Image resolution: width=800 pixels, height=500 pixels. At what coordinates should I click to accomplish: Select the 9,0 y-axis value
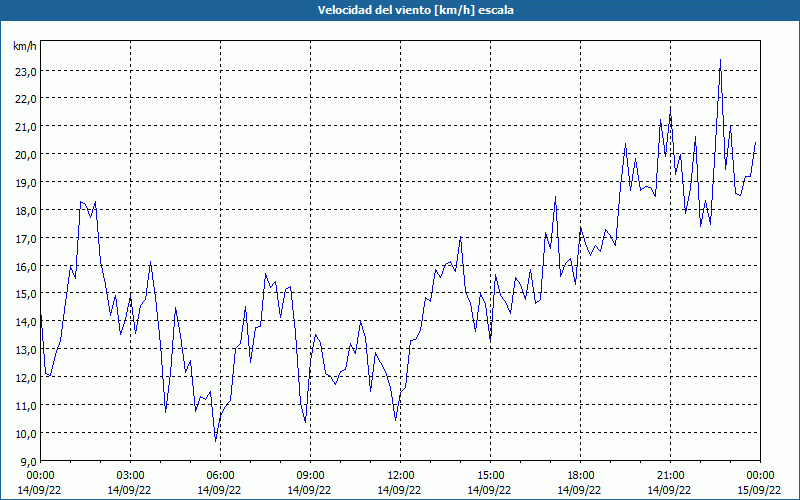28,463
